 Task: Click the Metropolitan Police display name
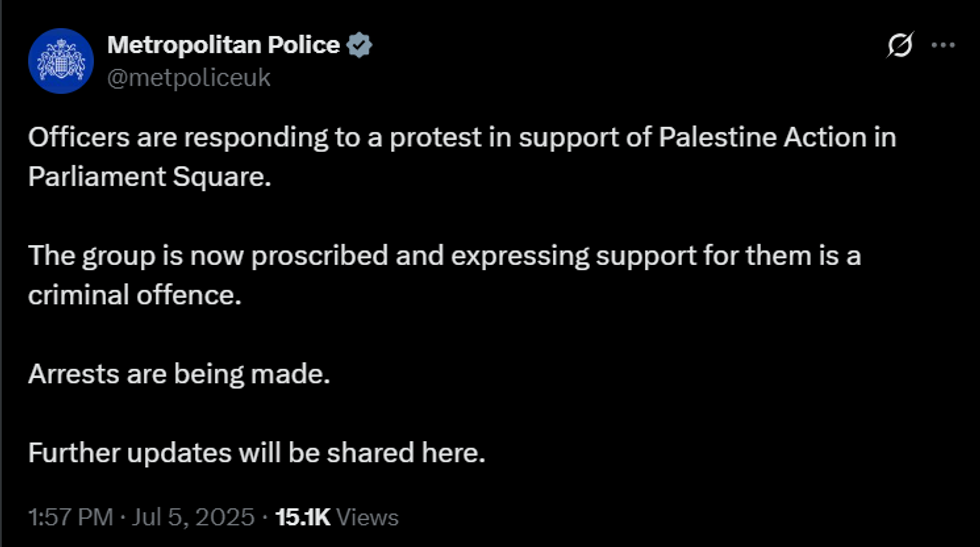pos(222,46)
